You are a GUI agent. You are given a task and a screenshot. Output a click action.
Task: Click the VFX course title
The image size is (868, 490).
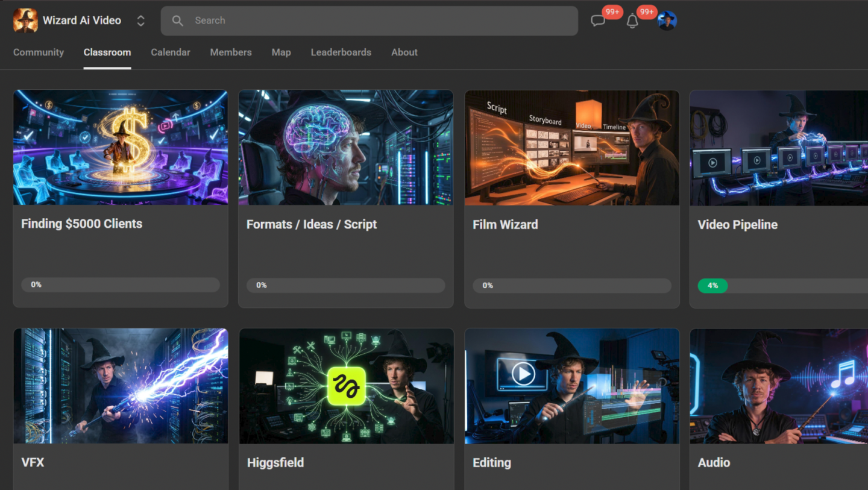point(33,462)
